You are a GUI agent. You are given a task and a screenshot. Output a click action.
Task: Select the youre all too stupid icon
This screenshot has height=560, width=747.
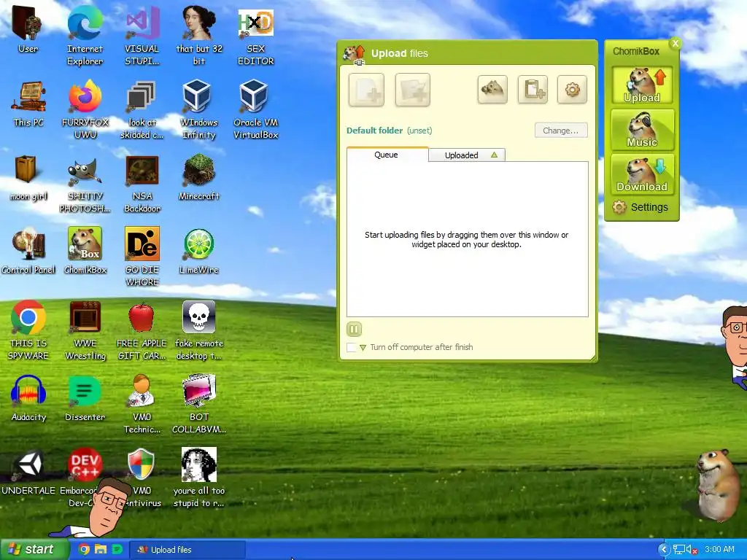point(199,478)
